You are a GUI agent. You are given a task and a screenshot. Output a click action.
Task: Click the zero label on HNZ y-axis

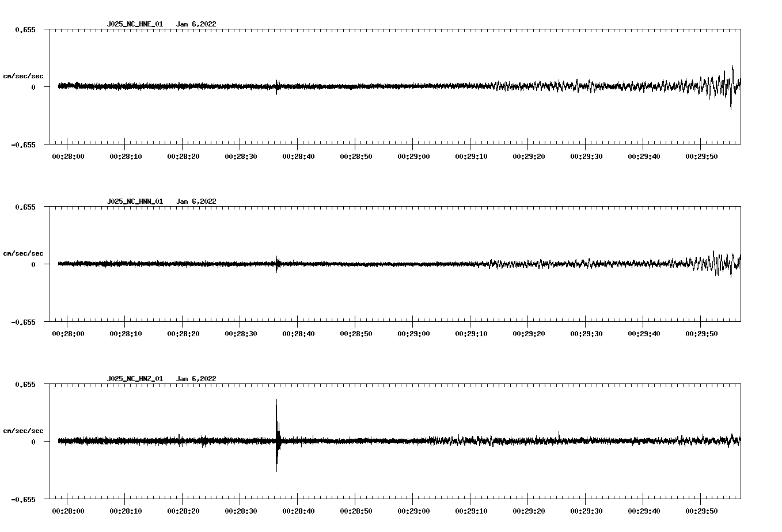[x=33, y=442]
